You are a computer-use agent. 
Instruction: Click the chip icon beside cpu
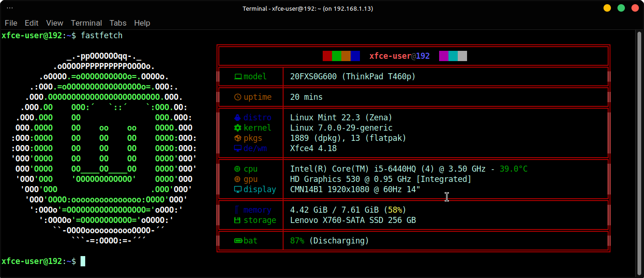pyautogui.click(x=238, y=169)
